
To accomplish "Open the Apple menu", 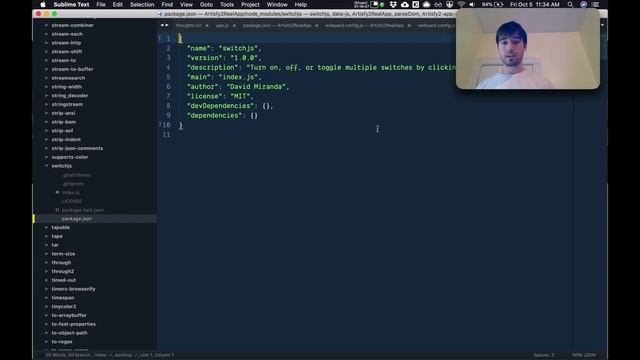I will (43, 4).
